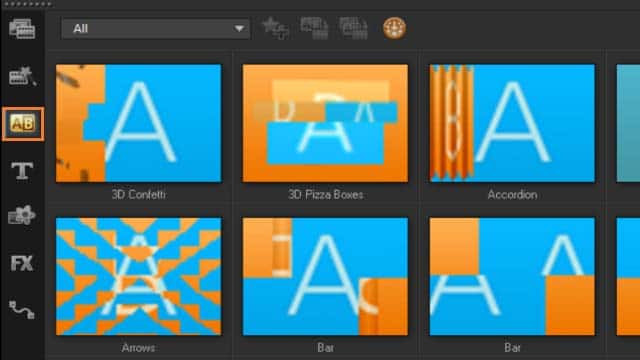Open the Title library T icon

(x=22, y=171)
